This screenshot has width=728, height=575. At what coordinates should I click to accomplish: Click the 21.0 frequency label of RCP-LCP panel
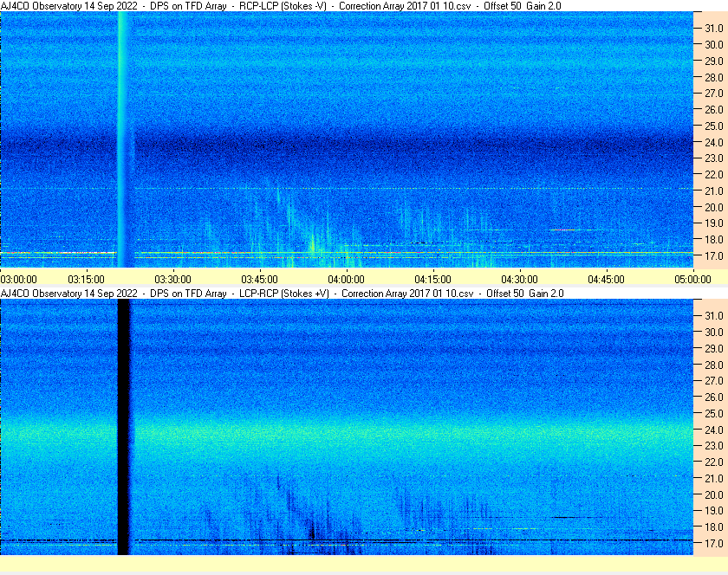click(714, 191)
